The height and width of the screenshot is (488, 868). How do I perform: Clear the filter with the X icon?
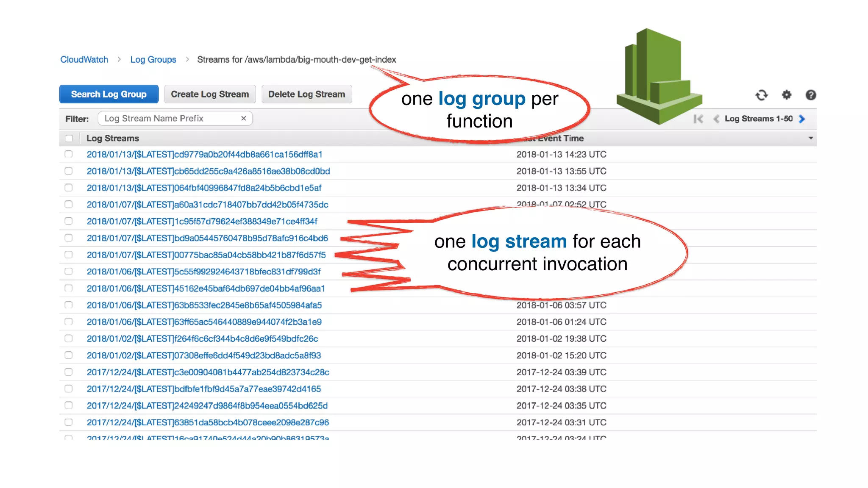[x=244, y=118]
